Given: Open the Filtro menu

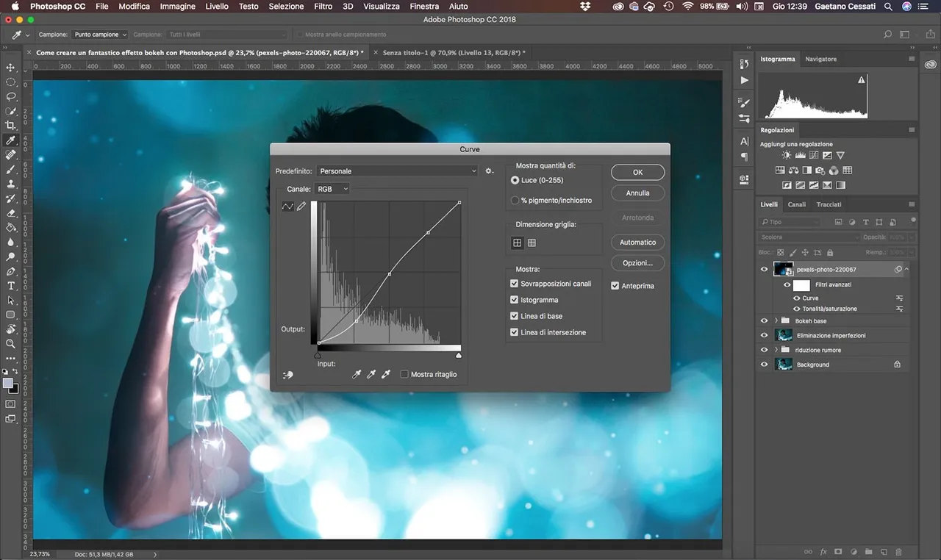Looking at the screenshot, I should 323,6.
